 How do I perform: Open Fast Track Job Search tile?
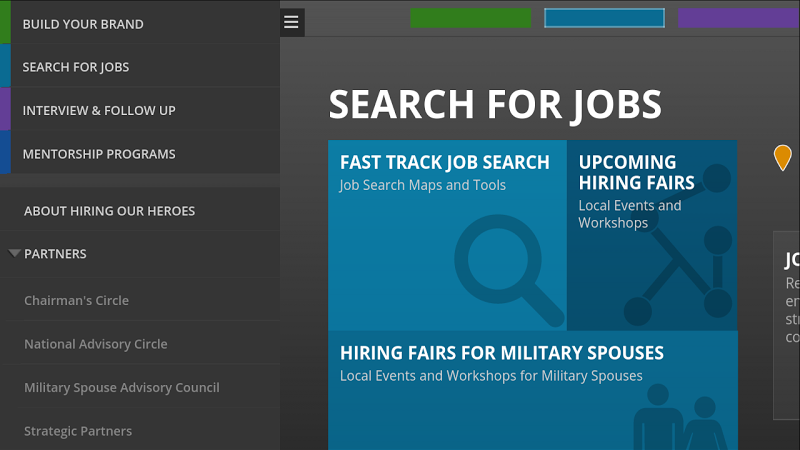tap(447, 235)
